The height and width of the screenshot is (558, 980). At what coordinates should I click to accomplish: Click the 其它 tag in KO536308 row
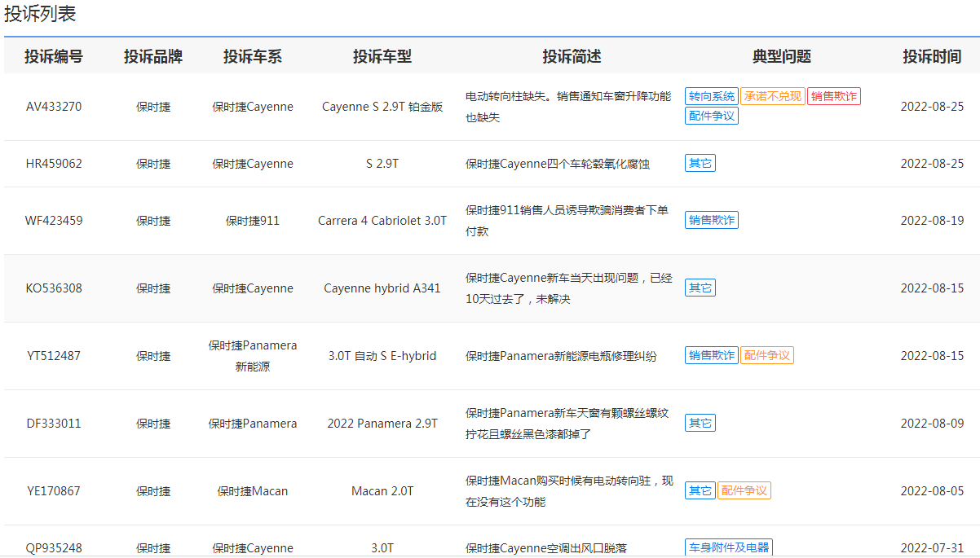(x=700, y=288)
